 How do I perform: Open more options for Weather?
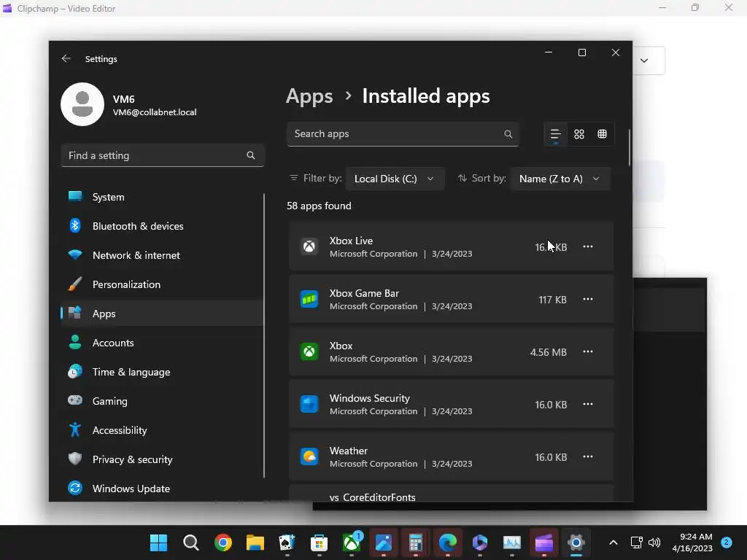(x=588, y=456)
